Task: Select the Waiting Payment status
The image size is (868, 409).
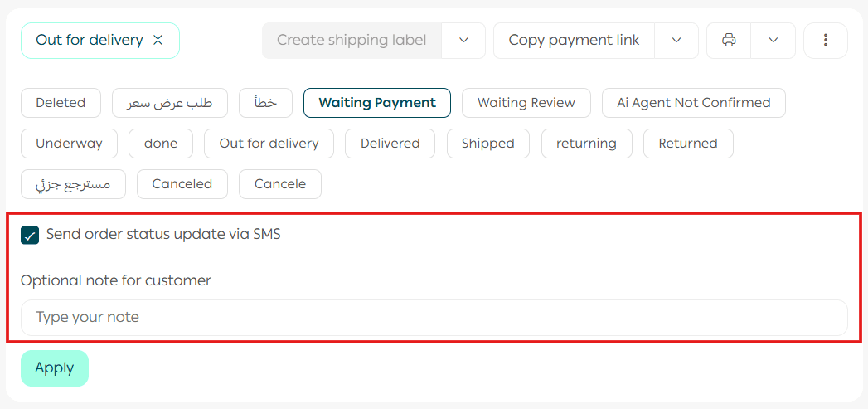Action: click(x=377, y=103)
